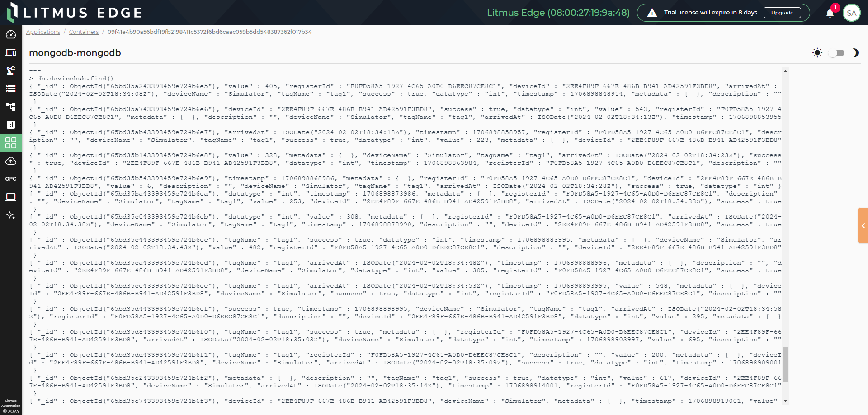Open the cloud upload section

[x=11, y=161]
